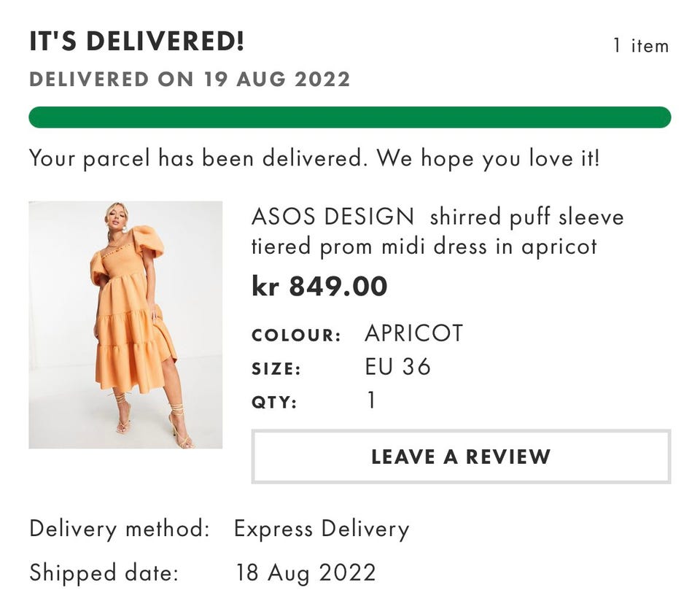This screenshot has width=700, height=590.
Task: Click the Express Delivery method value
Action: [322, 529]
